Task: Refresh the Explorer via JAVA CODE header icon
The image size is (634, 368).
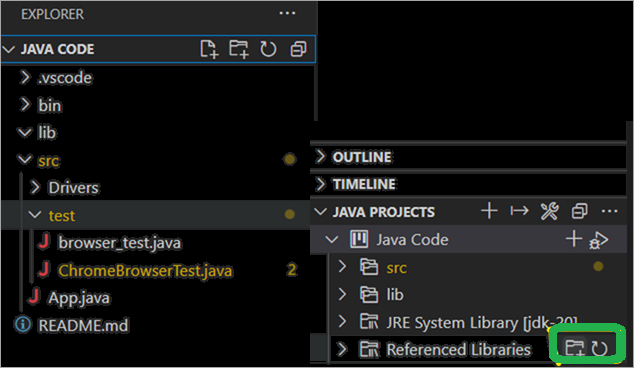Action: tap(268, 49)
